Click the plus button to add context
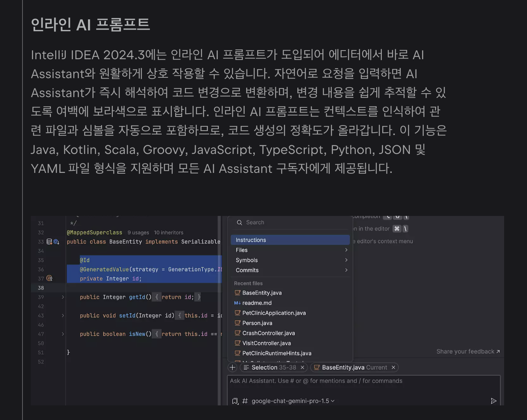This screenshot has width=527, height=420. tap(232, 367)
